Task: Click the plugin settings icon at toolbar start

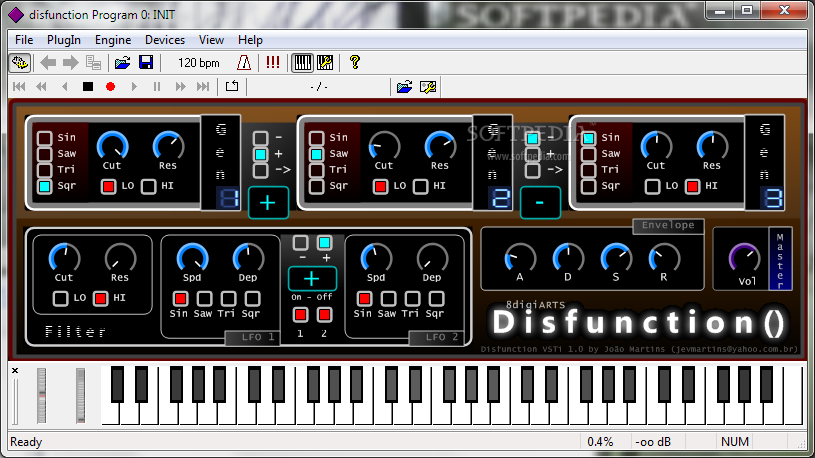Action: point(20,63)
